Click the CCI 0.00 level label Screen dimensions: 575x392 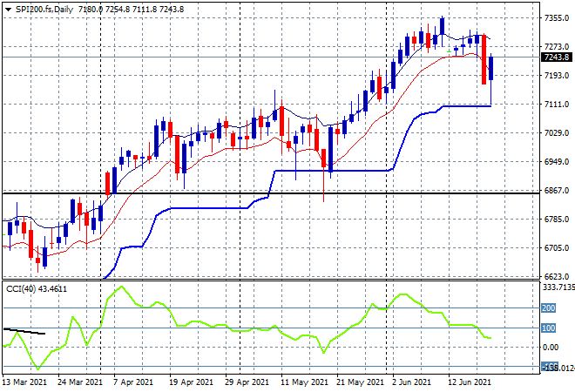(x=551, y=348)
